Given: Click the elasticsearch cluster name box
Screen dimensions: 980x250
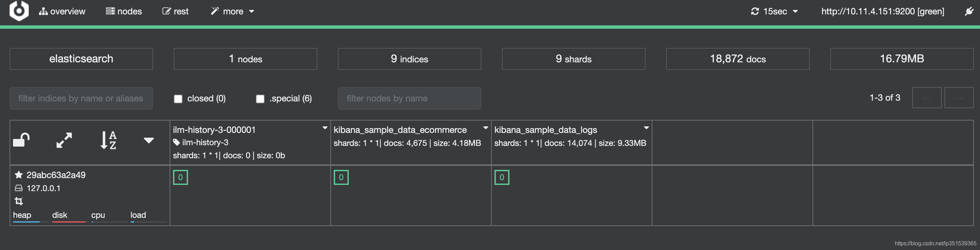Looking at the screenshot, I should tap(81, 59).
